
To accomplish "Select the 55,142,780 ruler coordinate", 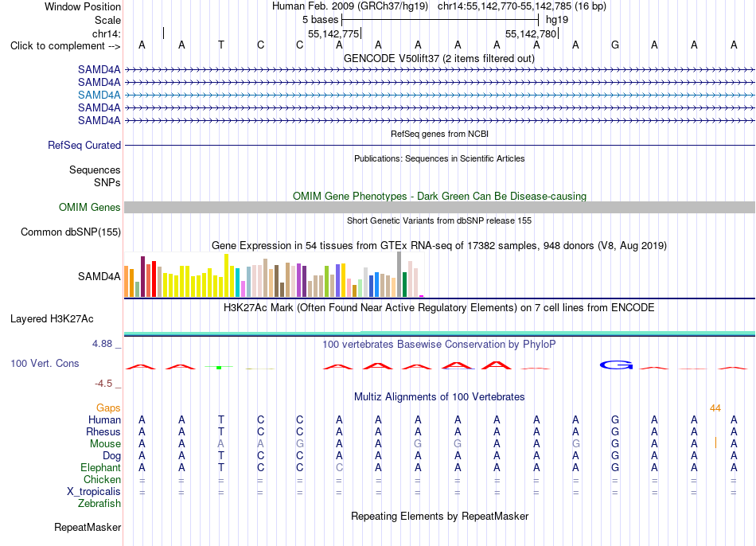I will [531, 33].
